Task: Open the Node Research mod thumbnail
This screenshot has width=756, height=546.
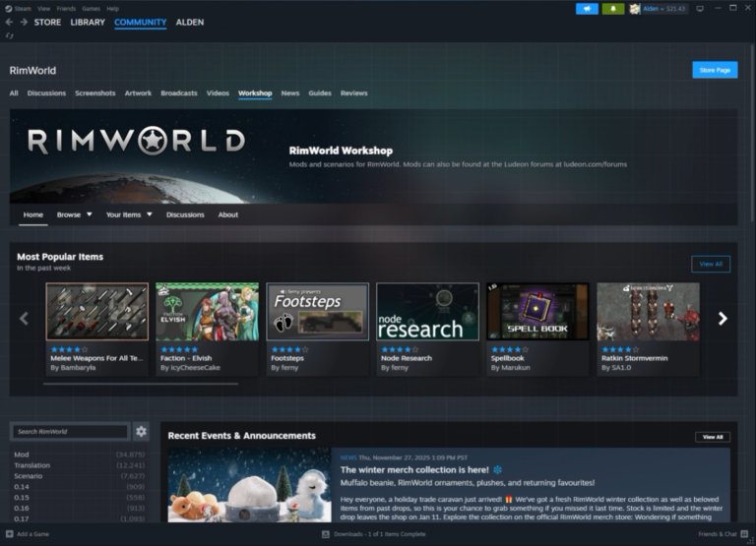Action: (x=427, y=311)
